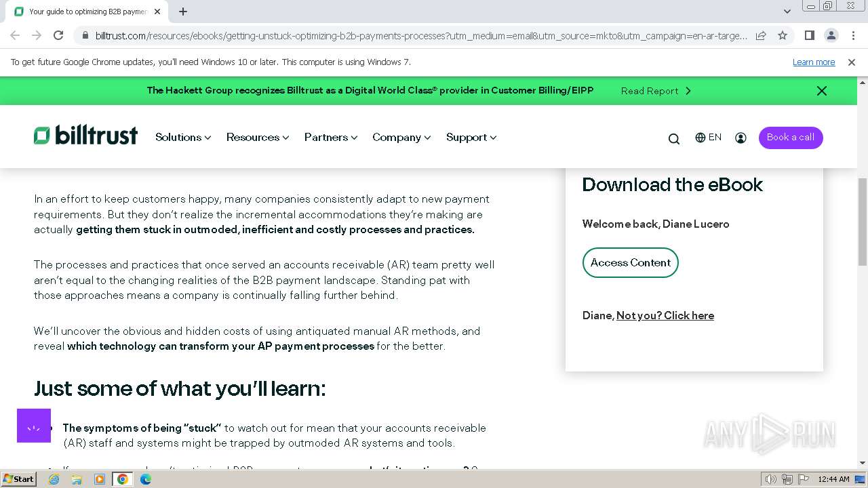Close the Chrome update notification bar
The image size is (868, 488).
[x=852, y=62]
